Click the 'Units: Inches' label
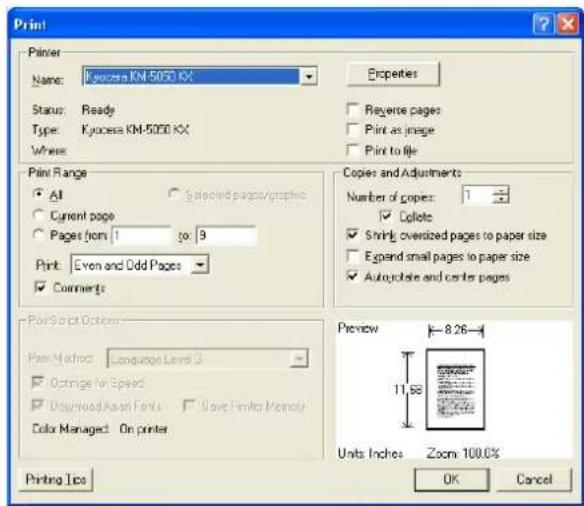The height and width of the screenshot is (506, 584). [370, 453]
